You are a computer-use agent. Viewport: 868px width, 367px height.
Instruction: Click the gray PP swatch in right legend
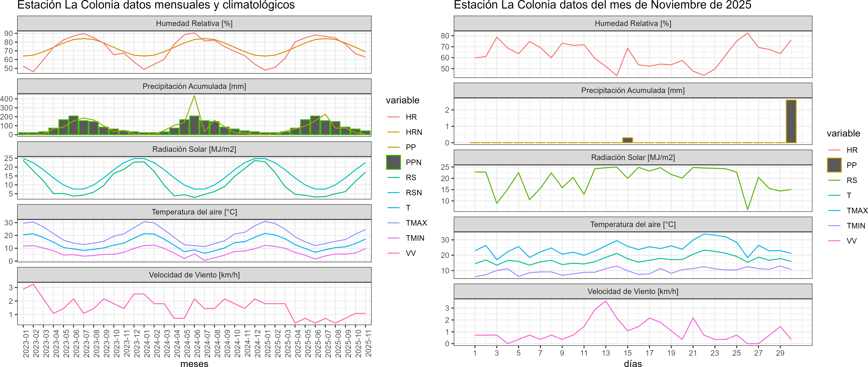tap(834, 165)
